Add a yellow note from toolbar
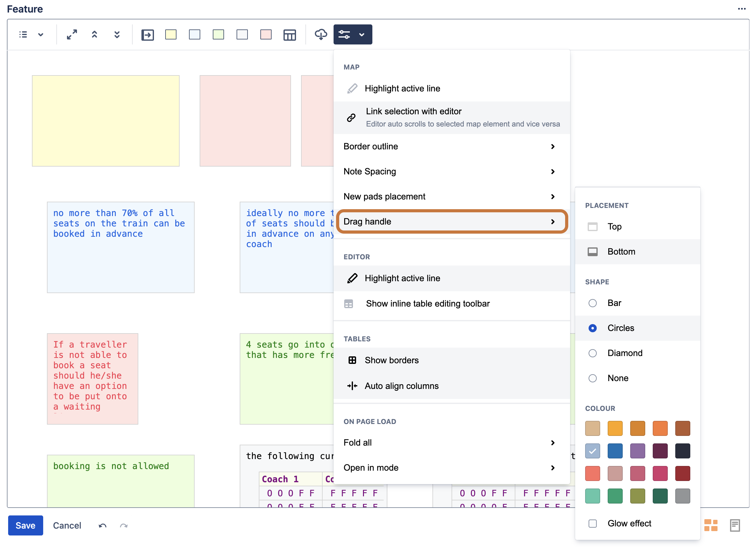Viewport: 756px width, 548px height. click(x=171, y=34)
